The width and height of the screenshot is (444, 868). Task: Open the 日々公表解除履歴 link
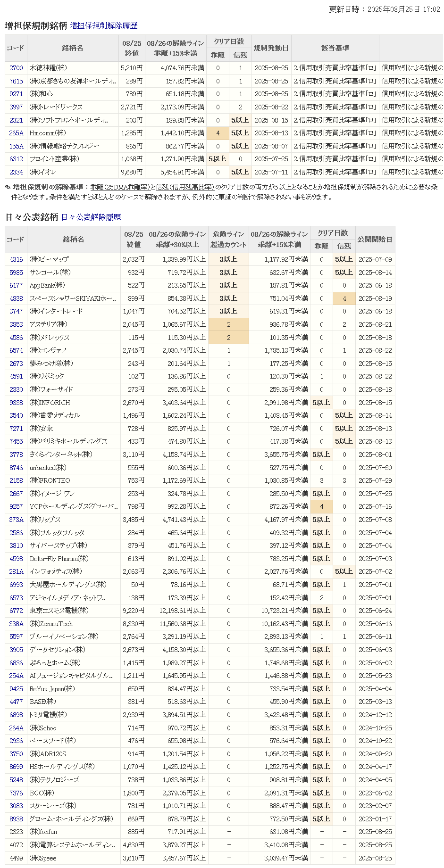point(91,217)
